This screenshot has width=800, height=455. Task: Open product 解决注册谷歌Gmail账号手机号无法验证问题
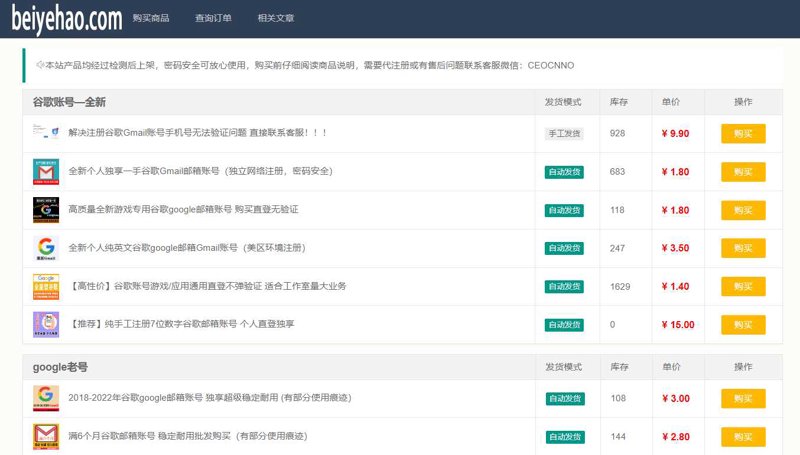coord(197,133)
